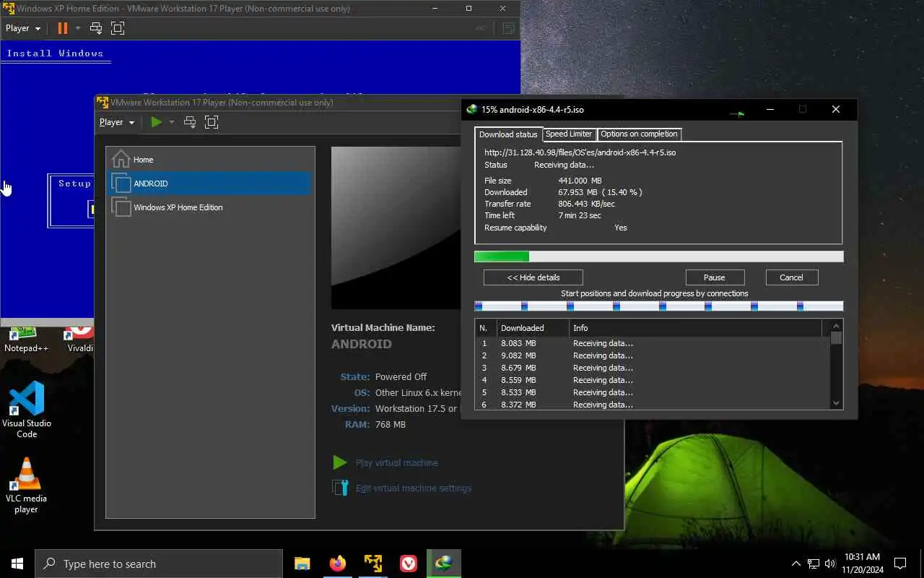This screenshot has height=578, width=924.
Task: Click the N. column header
Action: (486, 328)
